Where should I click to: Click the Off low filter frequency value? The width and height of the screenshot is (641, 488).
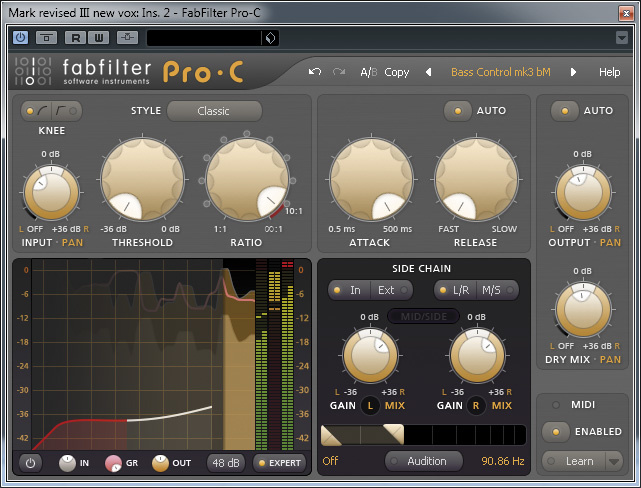(330, 461)
